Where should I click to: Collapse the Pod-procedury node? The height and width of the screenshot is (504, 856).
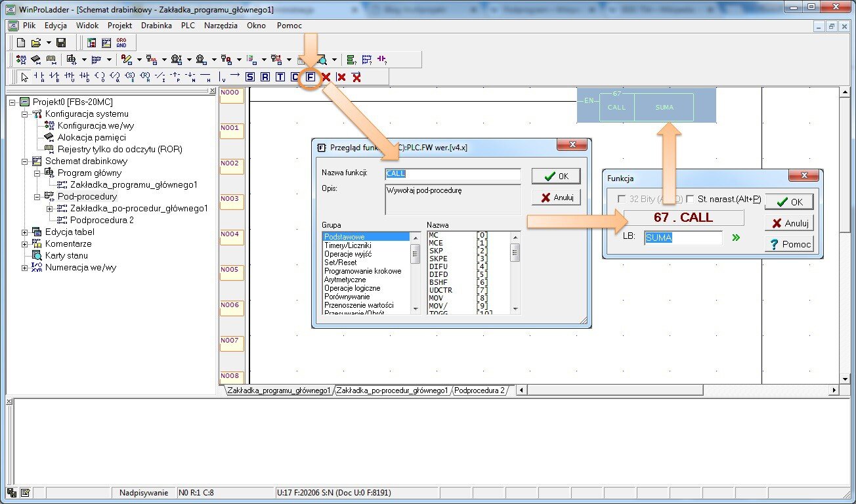[x=37, y=196]
